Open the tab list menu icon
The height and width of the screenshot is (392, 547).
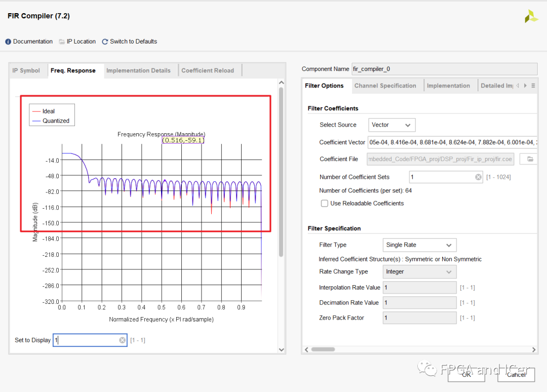(533, 86)
